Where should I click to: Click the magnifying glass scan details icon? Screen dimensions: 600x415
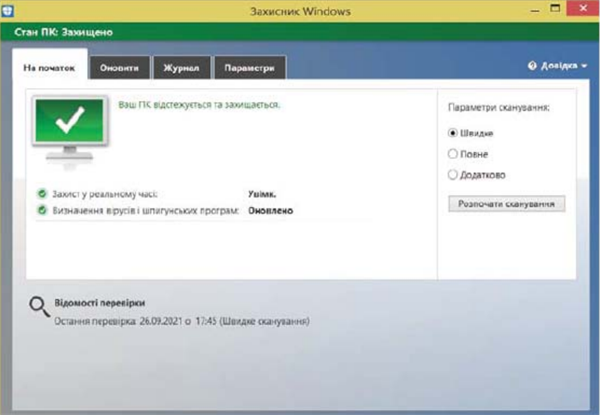pyautogui.click(x=38, y=307)
